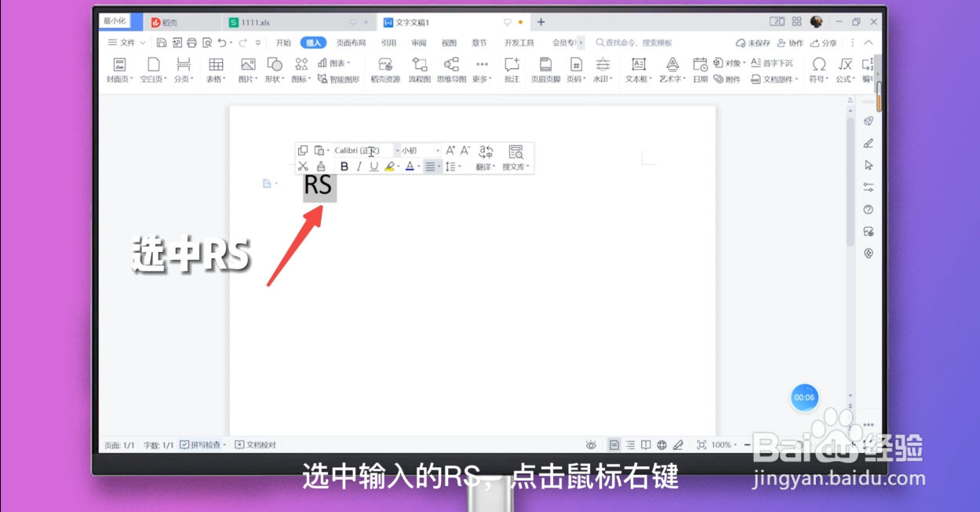The image size is (980, 512).
Task: Pick the font color swatch in floating toolbar
Action: 410,166
